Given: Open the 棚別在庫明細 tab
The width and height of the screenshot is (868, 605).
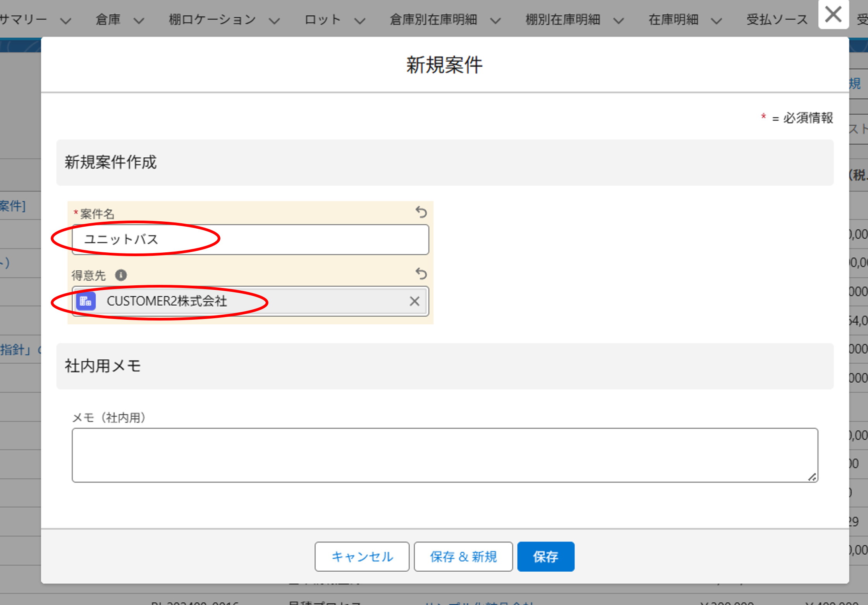Looking at the screenshot, I should click(x=562, y=19).
